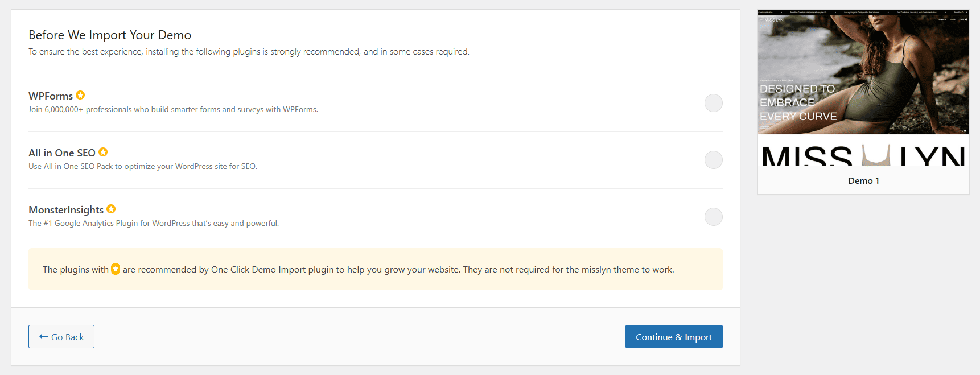This screenshot has height=375, width=980.
Task: Click Continue & Import button
Action: click(674, 337)
